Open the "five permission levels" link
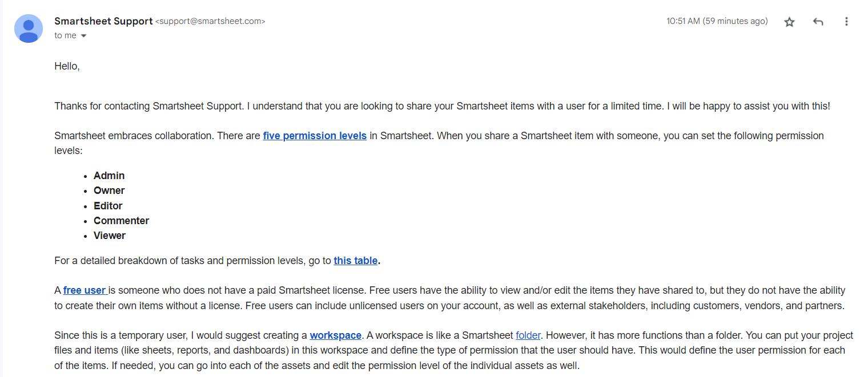The width and height of the screenshot is (868, 377). 315,136
